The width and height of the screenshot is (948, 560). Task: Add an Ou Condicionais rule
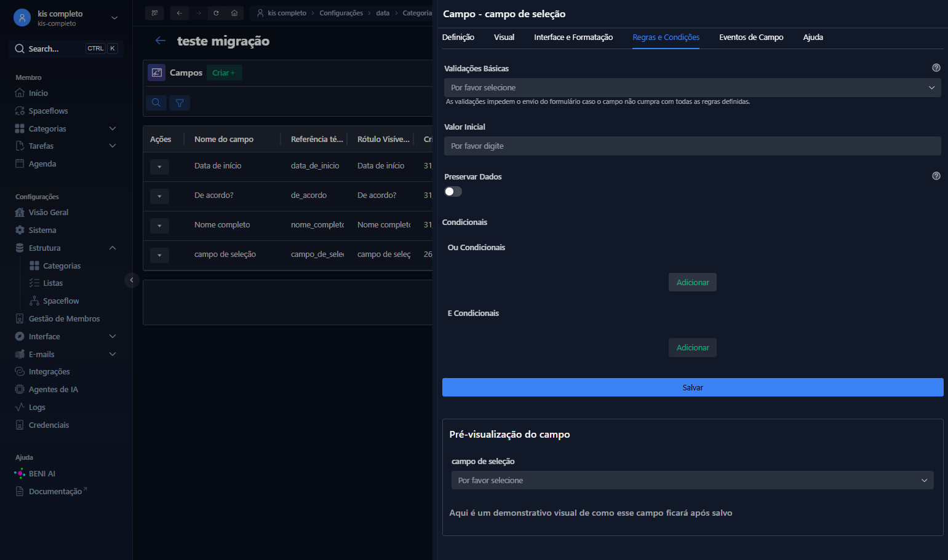click(x=693, y=282)
